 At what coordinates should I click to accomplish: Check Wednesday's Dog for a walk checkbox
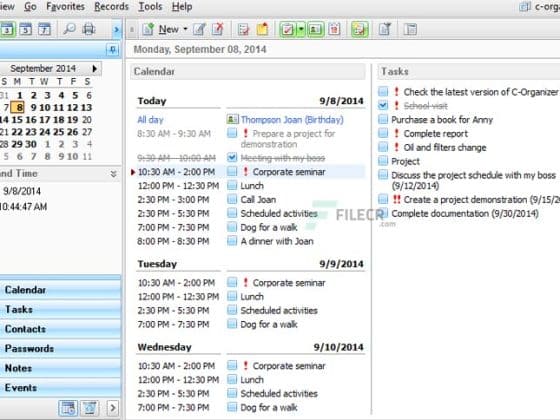click(232, 407)
